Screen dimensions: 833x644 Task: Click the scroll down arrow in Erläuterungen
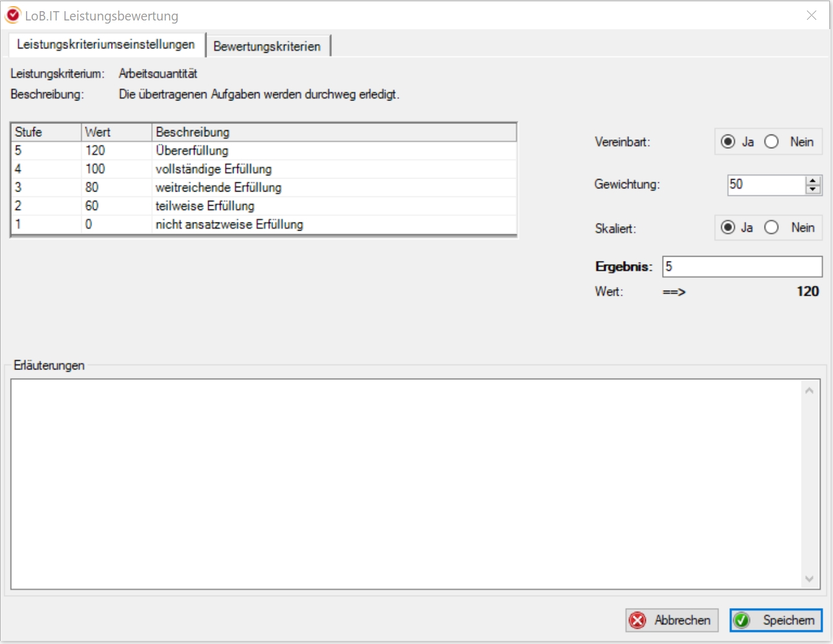point(809,579)
